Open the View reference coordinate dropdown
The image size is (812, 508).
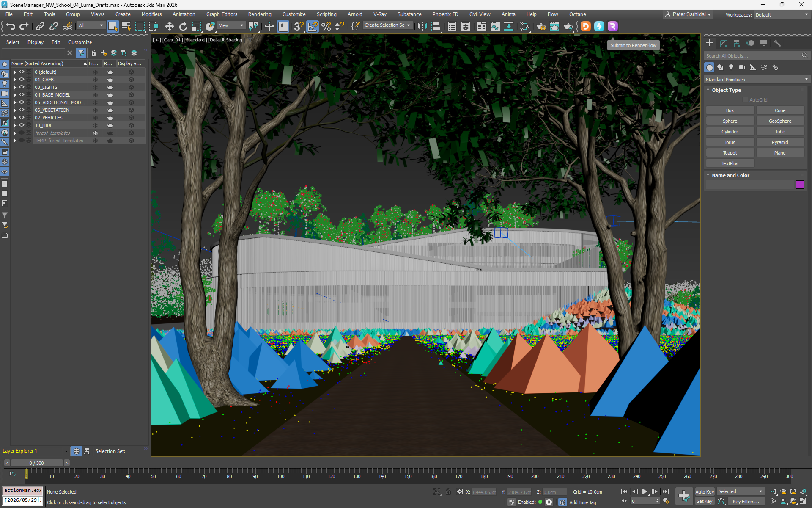pyautogui.click(x=231, y=25)
